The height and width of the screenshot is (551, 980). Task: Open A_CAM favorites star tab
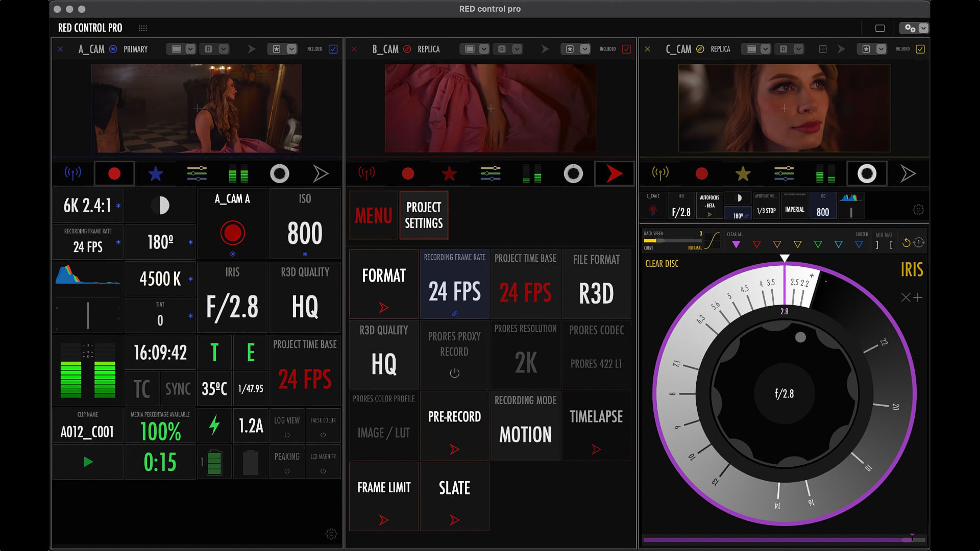coord(156,174)
